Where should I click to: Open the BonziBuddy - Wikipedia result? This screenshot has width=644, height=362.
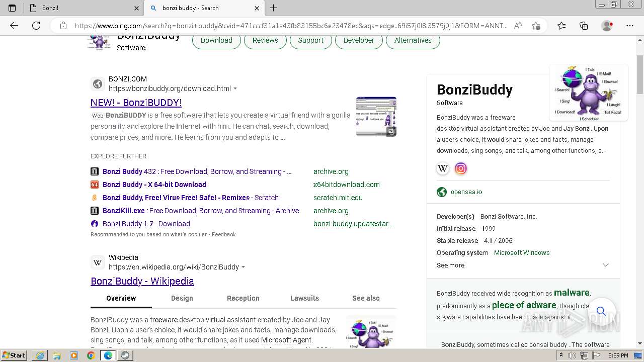(x=142, y=281)
